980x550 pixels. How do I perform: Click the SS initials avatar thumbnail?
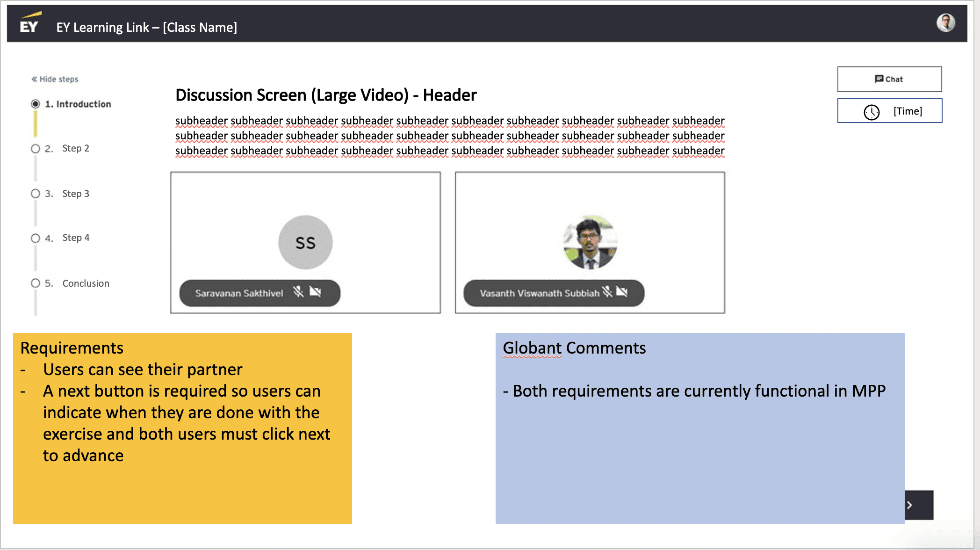[305, 242]
